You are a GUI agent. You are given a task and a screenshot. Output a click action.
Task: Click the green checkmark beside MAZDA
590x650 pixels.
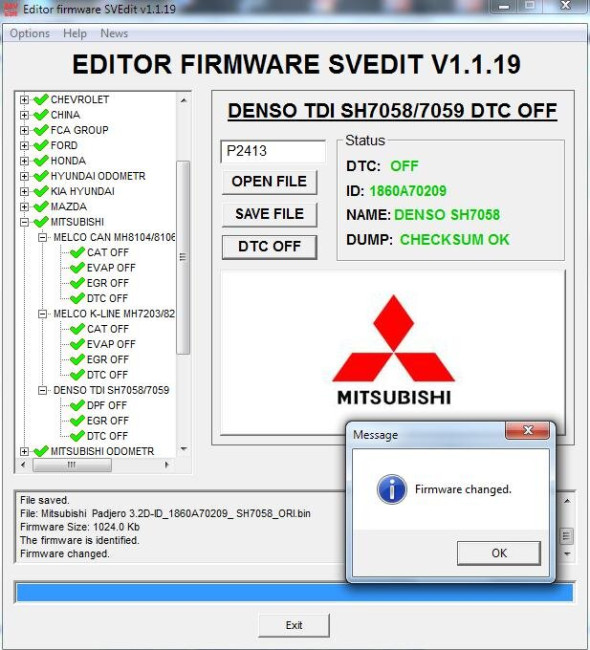[41, 206]
